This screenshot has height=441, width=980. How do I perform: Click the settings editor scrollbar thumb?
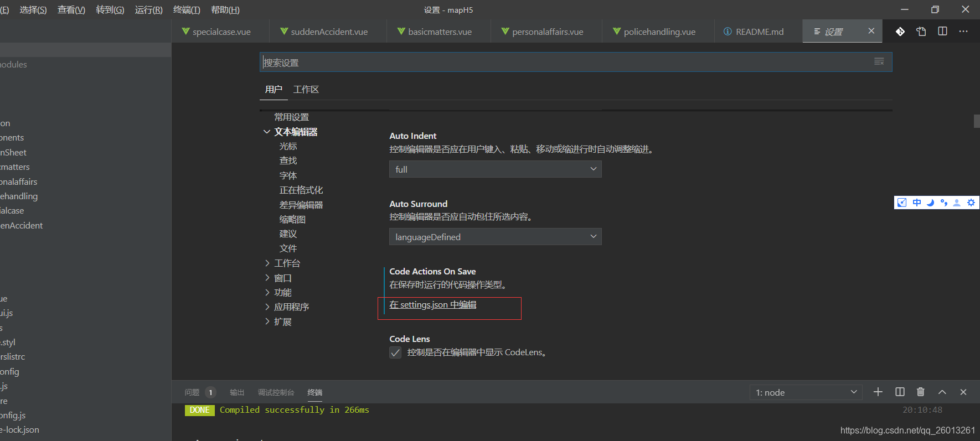click(x=977, y=121)
